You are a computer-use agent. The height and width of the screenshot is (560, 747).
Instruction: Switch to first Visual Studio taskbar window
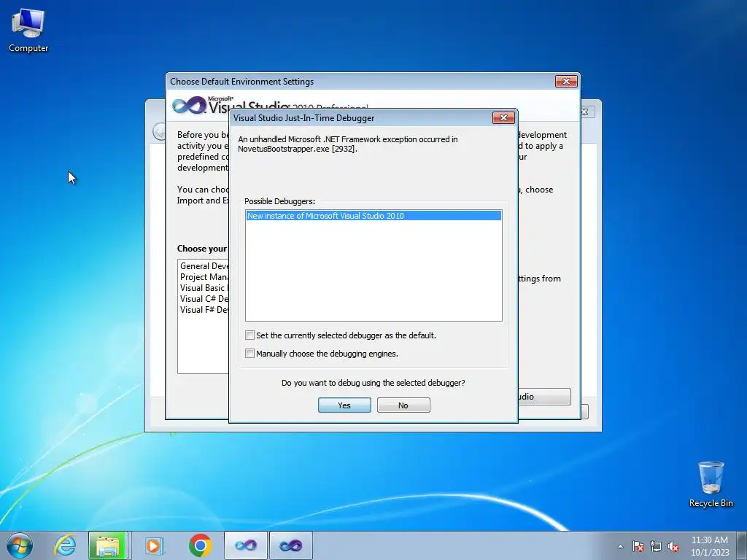pos(246,545)
